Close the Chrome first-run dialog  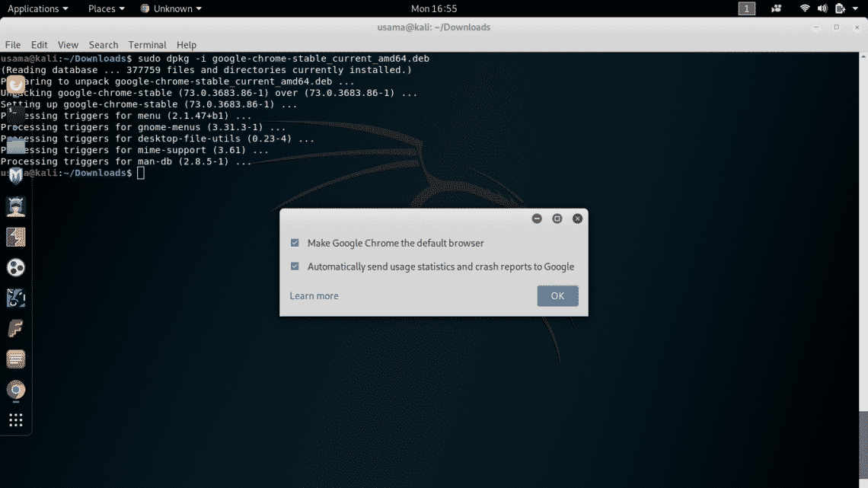click(x=577, y=218)
